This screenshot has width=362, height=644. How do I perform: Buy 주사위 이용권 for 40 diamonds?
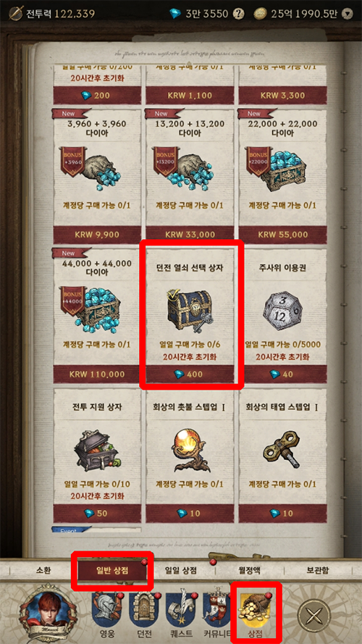(x=283, y=375)
